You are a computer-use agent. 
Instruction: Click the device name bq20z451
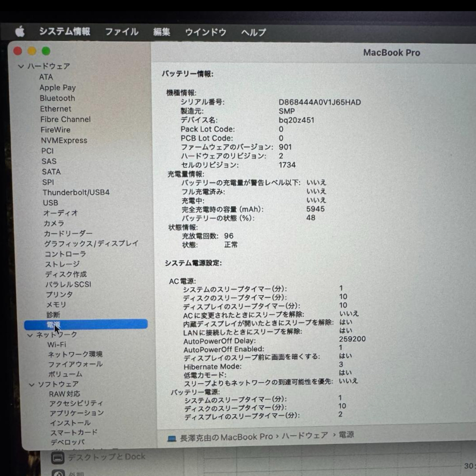(296, 120)
